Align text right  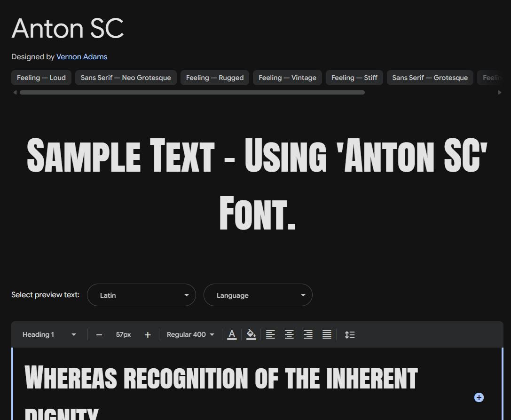pyautogui.click(x=308, y=334)
